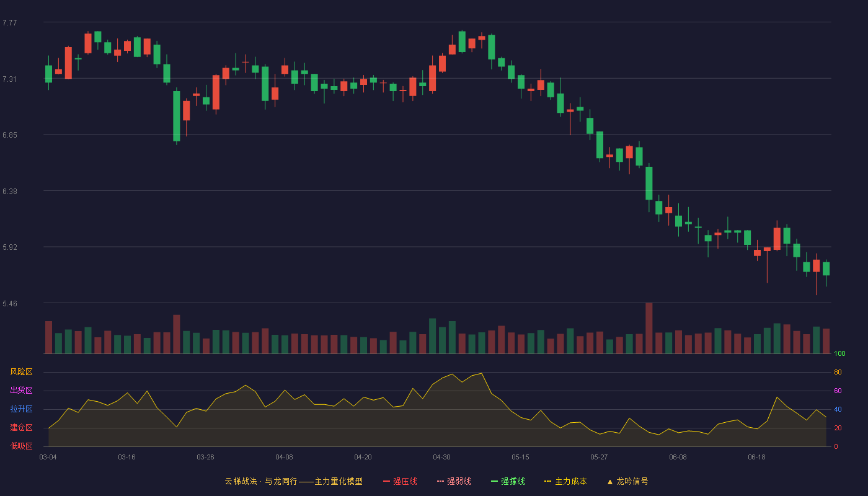
Task: Select the 风险区 zone label
Action: click(21, 372)
